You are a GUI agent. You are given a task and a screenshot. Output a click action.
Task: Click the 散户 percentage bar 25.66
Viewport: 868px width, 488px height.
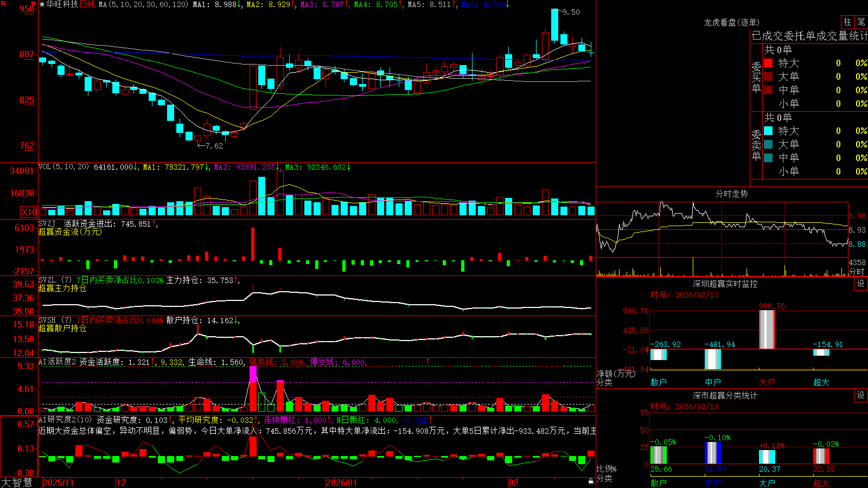[659, 455]
